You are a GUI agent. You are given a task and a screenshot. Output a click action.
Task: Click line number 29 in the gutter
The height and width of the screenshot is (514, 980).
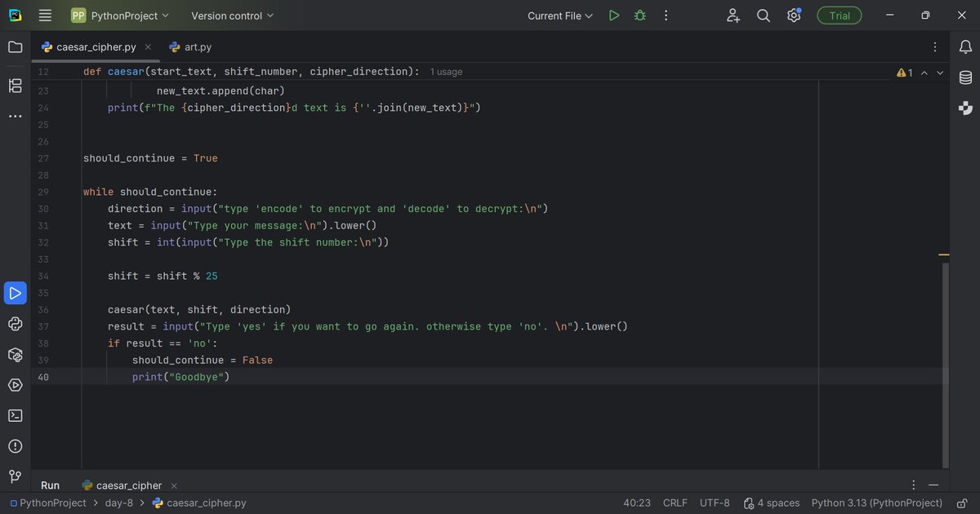click(43, 192)
